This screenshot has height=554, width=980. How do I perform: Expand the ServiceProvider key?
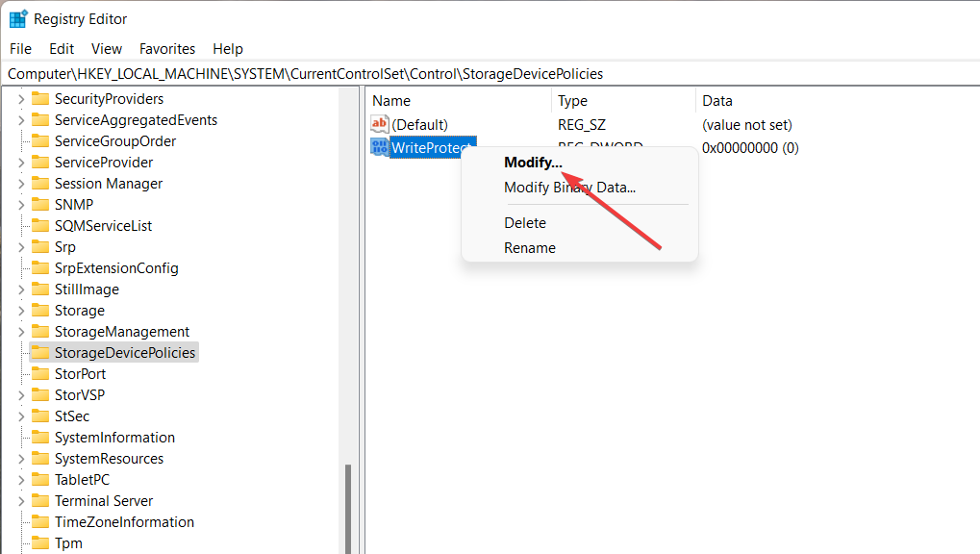20,163
